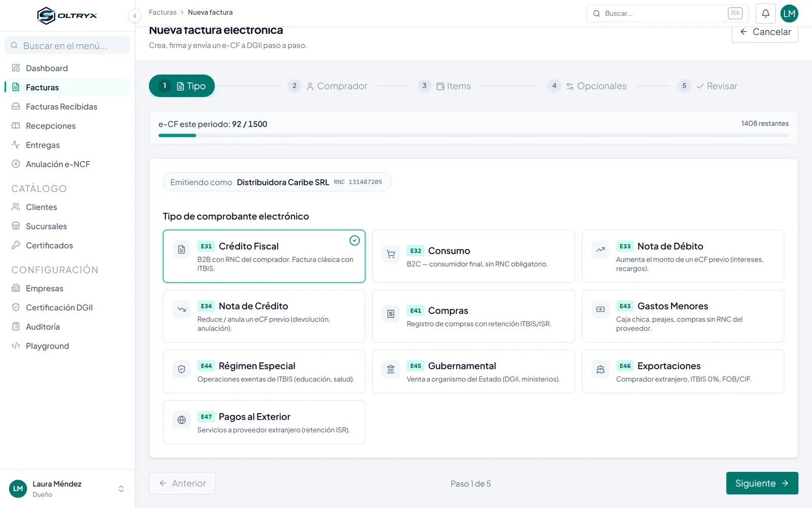Go to Recepciones
The width and height of the screenshot is (812, 508).
pos(67,126)
